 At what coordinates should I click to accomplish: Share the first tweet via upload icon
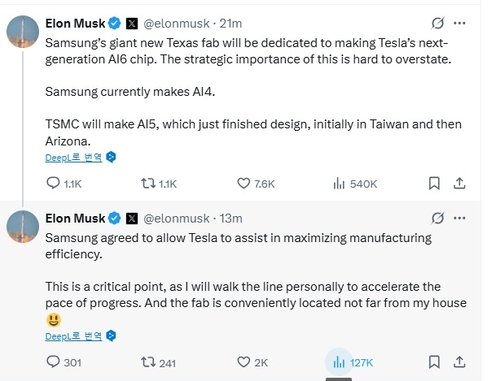pyautogui.click(x=459, y=183)
